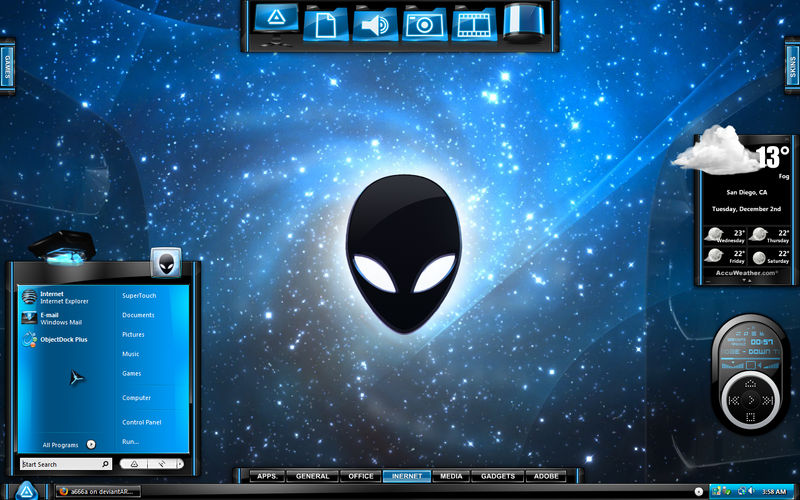This screenshot has height=500, width=800.
Task: Click the media player equalizer bars
Action: 733,365
